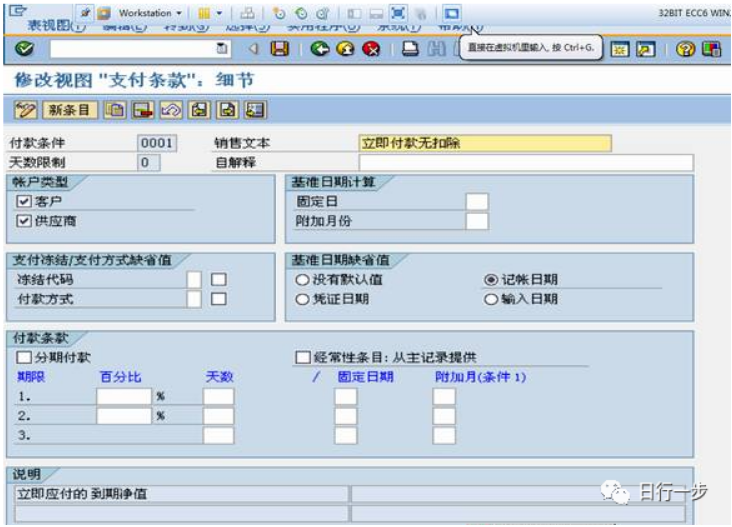This screenshot has width=732, height=527.
Task: Click the 新条目 button
Action: (70, 110)
